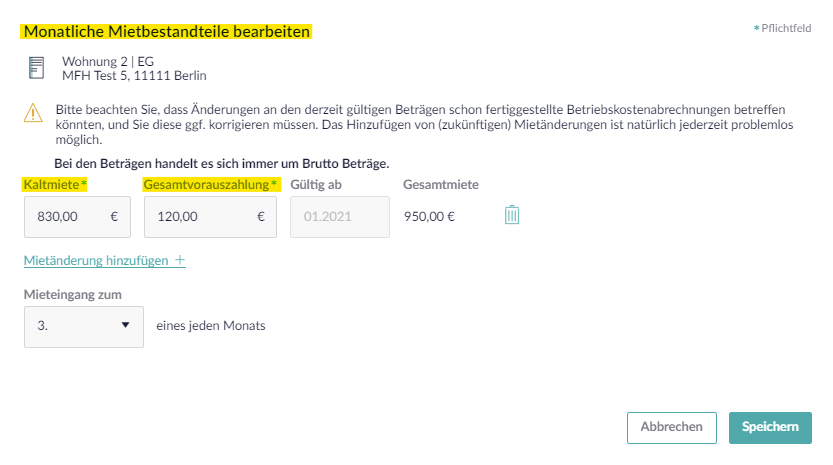Image resolution: width=833 pixels, height=465 pixels.
Task: Click the Monatliche Mietbestandteile bearbeiten heading
Action: click(x=166, y=31)
